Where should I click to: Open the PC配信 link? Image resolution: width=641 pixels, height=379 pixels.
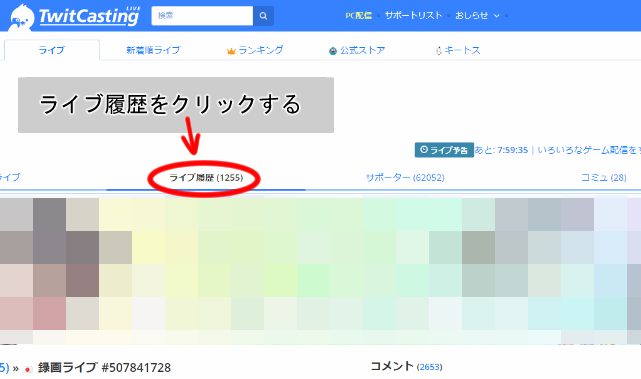(x=359, y=16)
